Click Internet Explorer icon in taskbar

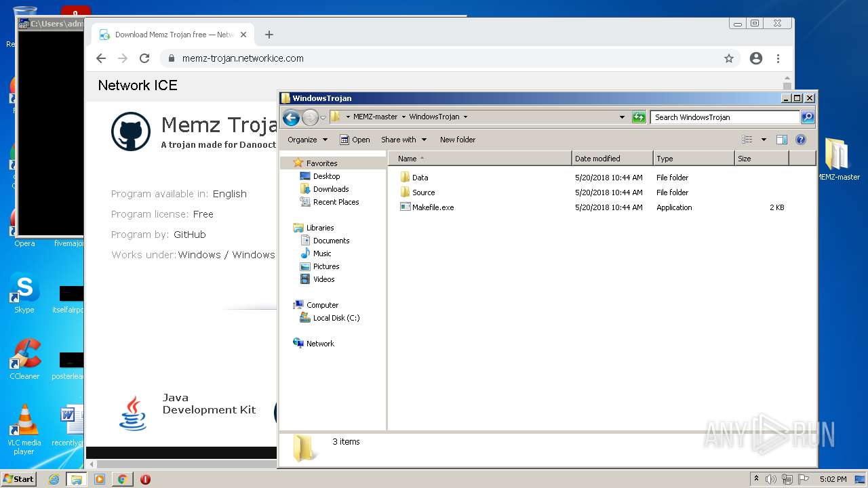pyautogui.click(x=54, y=479)
